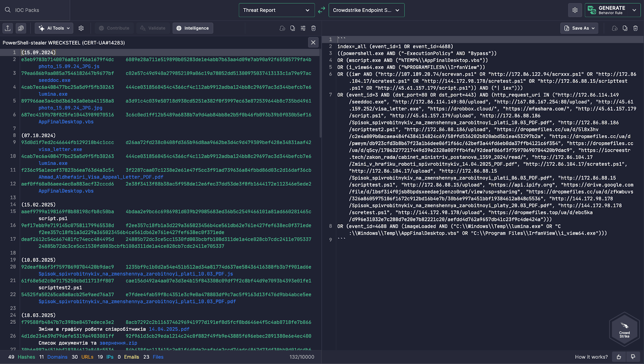Viewport: 644px width, 364px height.
Task: Click the 19 IPs counter
Action: pyautogui.click(x=105, y=357)
